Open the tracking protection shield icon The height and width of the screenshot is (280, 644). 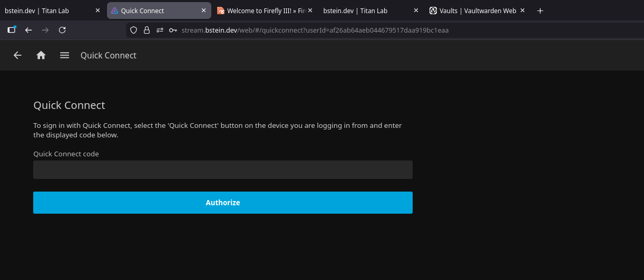click(133, 31)
